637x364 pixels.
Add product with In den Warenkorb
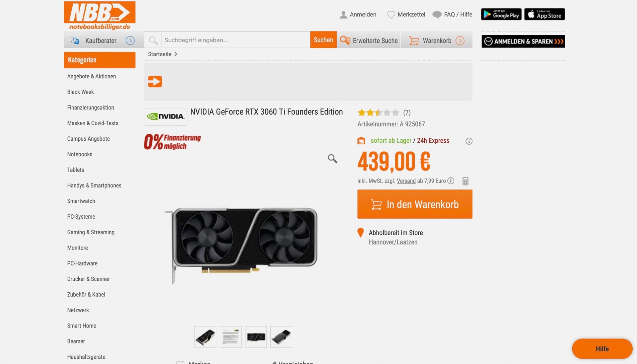point(415,204)
